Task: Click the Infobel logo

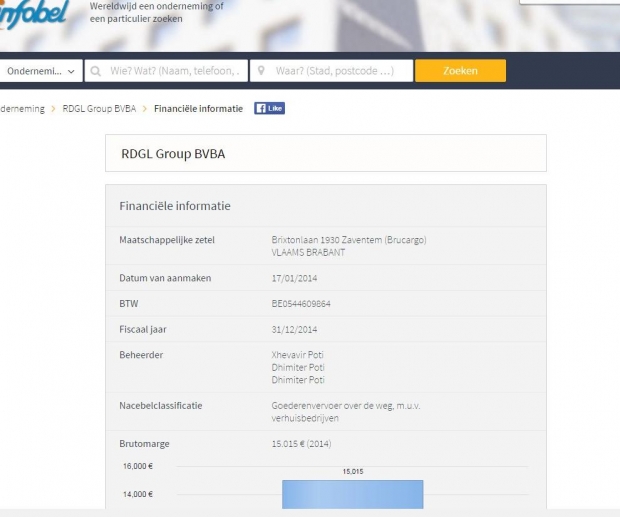Action: (x=34, y=14)
